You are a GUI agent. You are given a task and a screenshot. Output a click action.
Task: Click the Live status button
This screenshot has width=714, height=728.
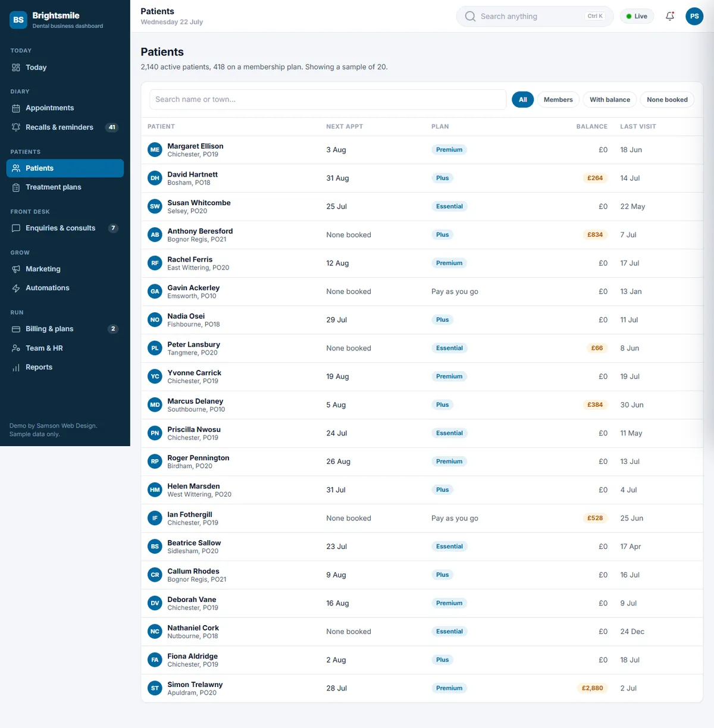[637, 17]
